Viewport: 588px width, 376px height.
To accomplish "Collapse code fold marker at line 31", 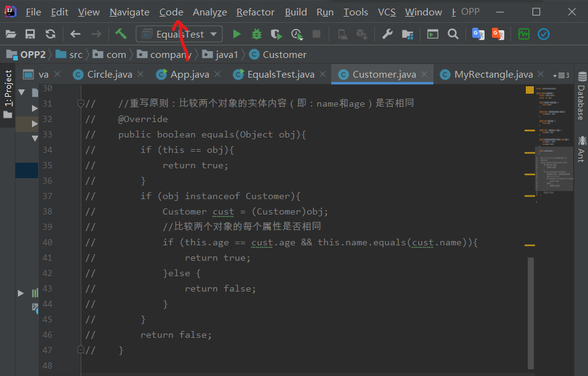I will [81, 103].
